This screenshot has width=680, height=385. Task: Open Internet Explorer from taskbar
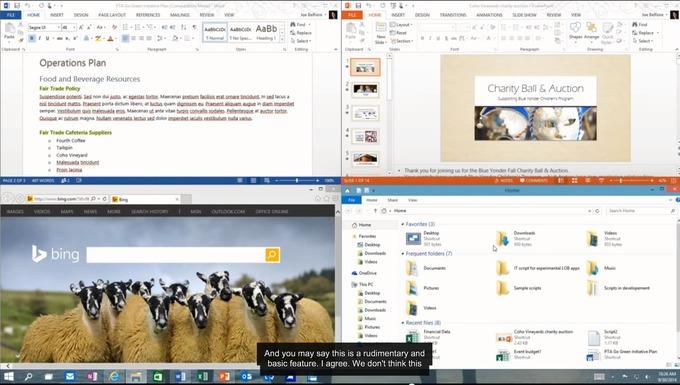pyautogui.click(x=114, y=376)
